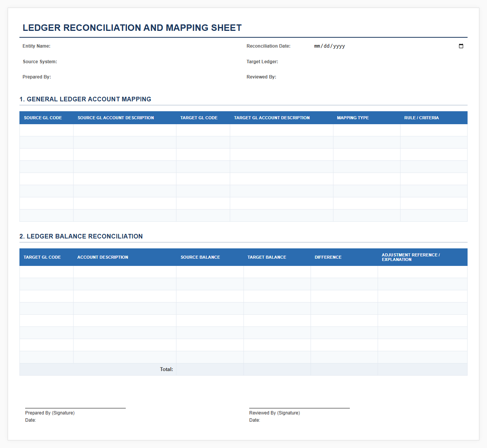
Task: Click the Target Ledger input field
Action: tap(389, 62)
